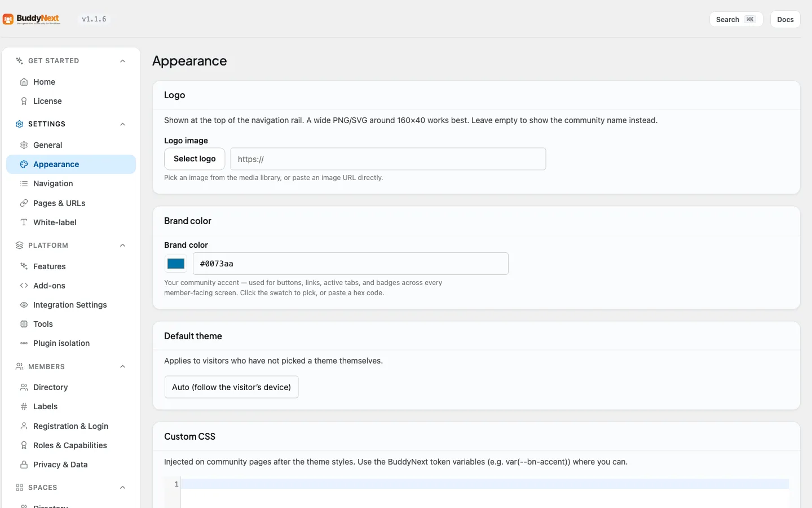Open the Features page
This screenshot has height=508, width=812.
pos(71,266)
